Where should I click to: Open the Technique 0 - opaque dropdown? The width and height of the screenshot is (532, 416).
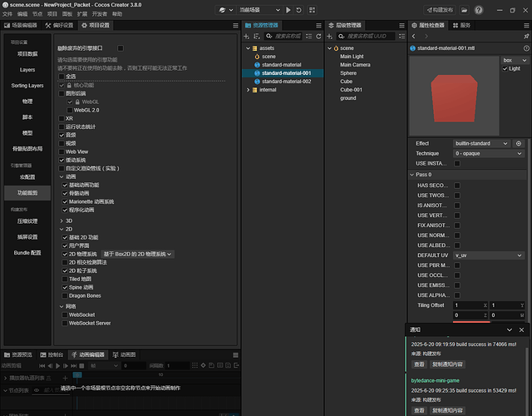tap(488, 154)
